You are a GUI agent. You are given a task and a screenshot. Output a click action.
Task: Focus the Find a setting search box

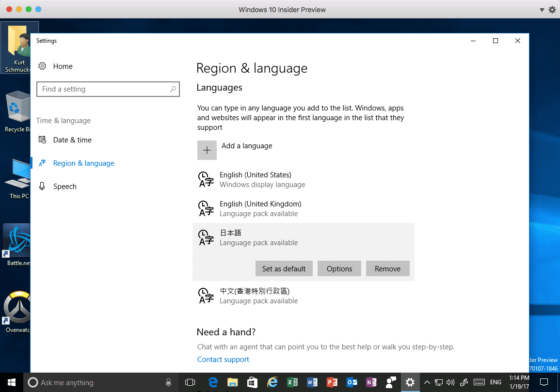pos(108,89)
